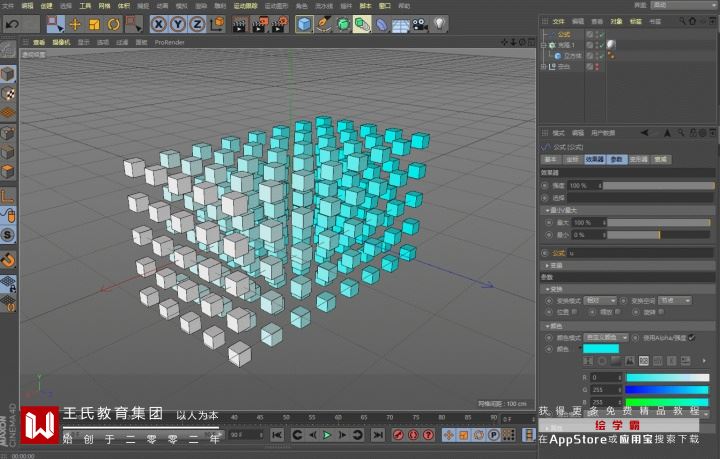Switch to the 变形器 (Deformer) tab
The height and width of the screenshot is (459, 720).
639,159
